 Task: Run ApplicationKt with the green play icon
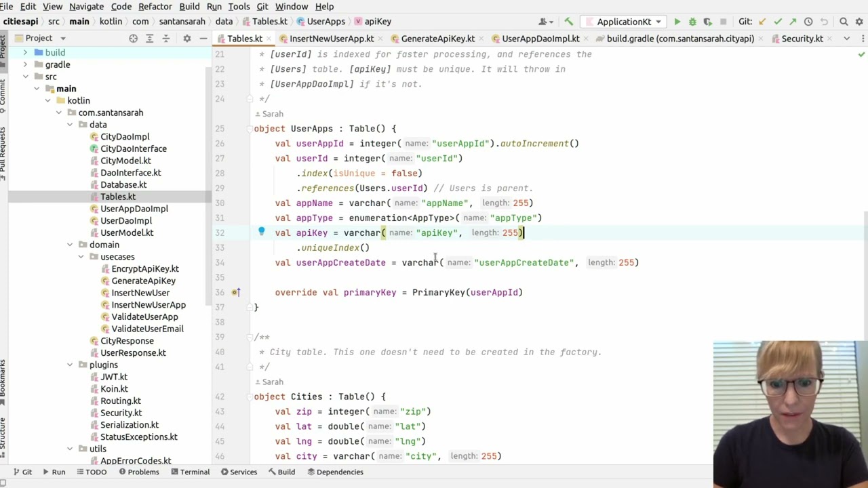point(677,22)
